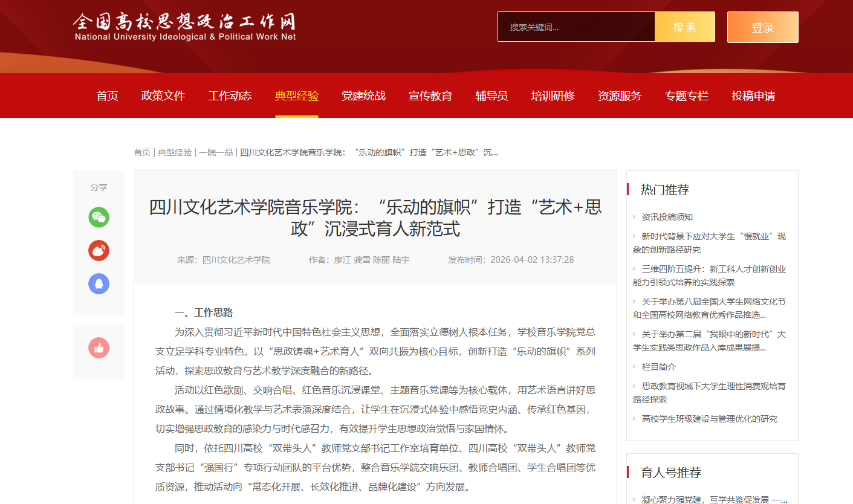Screen dimensions: 853x504
Task: Click the thumbs-up like icon
Action: tap(99, 348)
